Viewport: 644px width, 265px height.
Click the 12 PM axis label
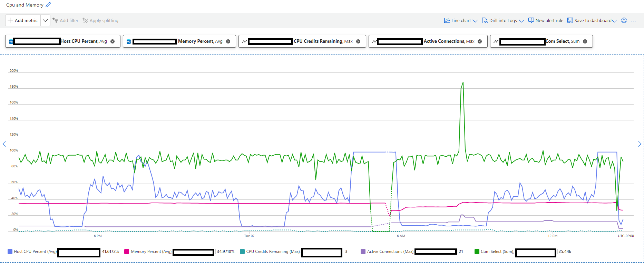coord(553,236)
